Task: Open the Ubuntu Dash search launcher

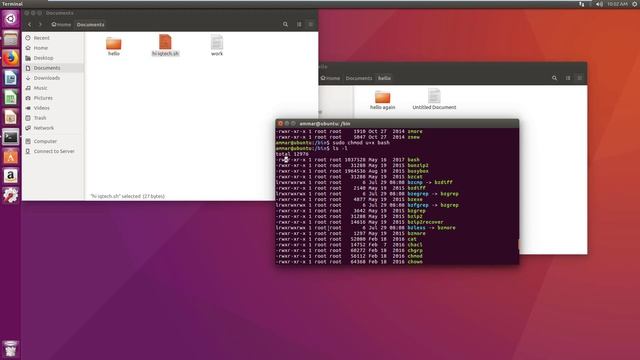Action: pos(11,19)
